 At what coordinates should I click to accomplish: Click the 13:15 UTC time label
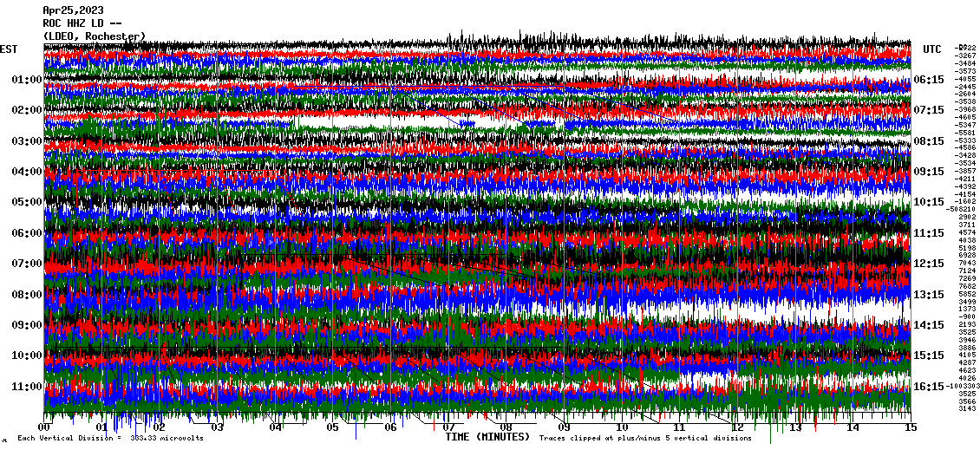tap(929, 295)
